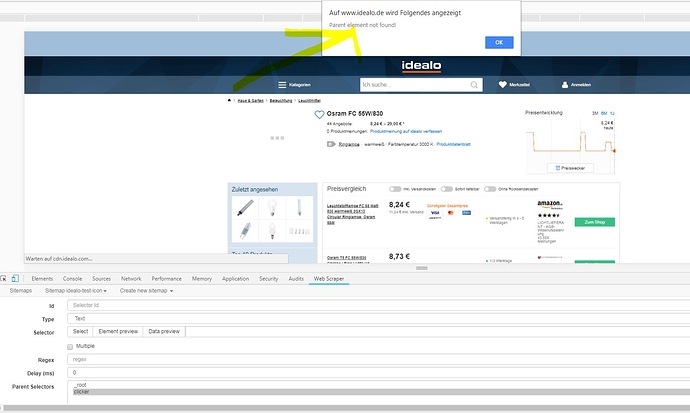Check the Multiple checkbox
The width and height of the screenshot is (690, 413).
(70, 346)
